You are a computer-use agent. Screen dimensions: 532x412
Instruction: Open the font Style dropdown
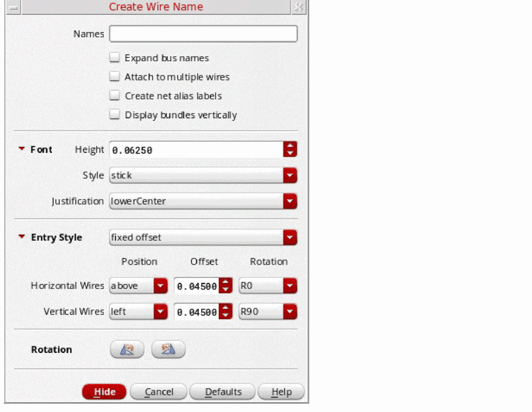[203, 175]
